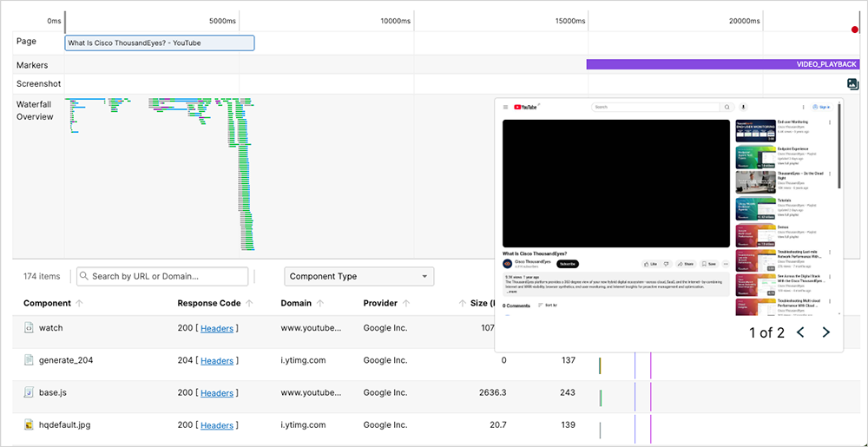Click the base.js script file icon
The height and width of the screenshot is (447, 868).
pos(29,393)
